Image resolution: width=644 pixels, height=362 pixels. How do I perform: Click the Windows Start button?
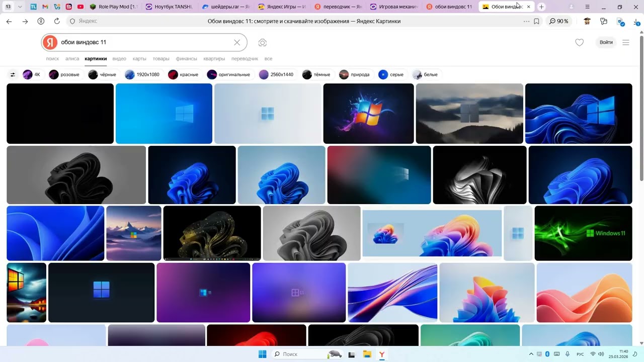(x=262, y=354)
